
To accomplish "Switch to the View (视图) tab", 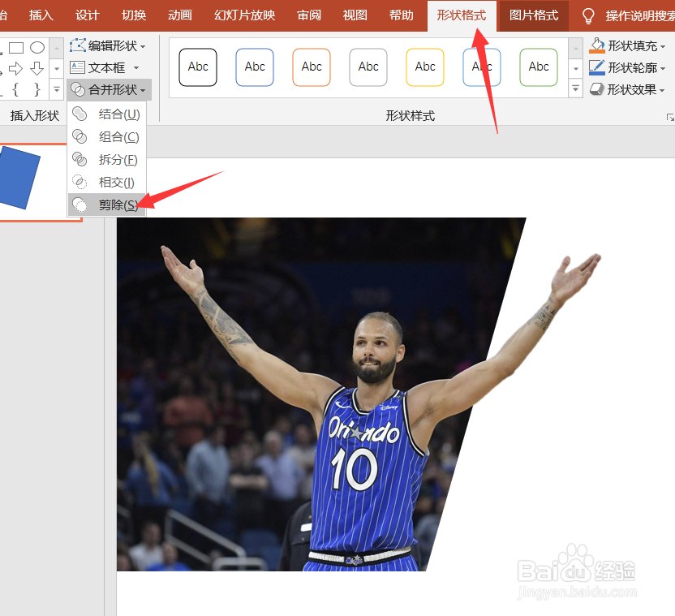I will pos(355,15).
